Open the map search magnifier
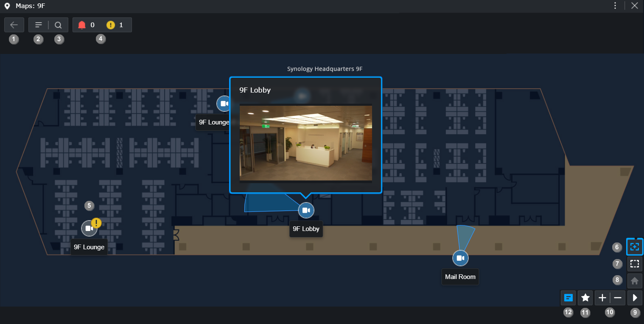The image size is (644, 324). coord(59,25)
